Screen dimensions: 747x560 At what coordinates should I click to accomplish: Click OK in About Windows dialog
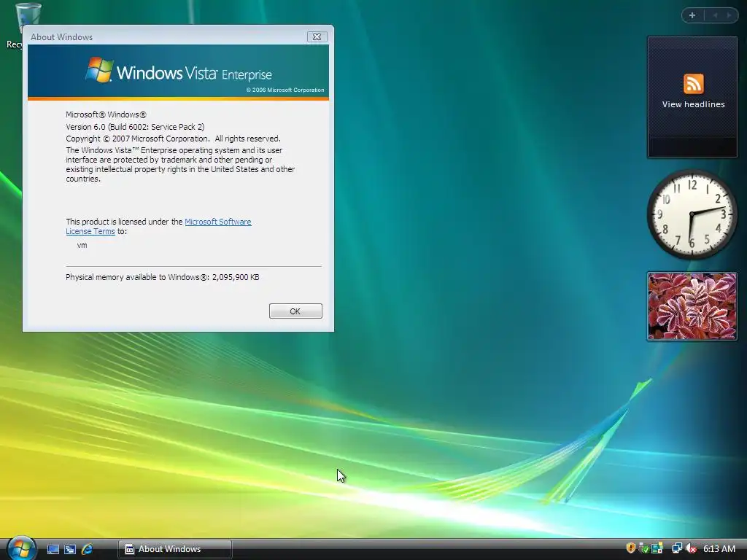click(x=295, y=311)
